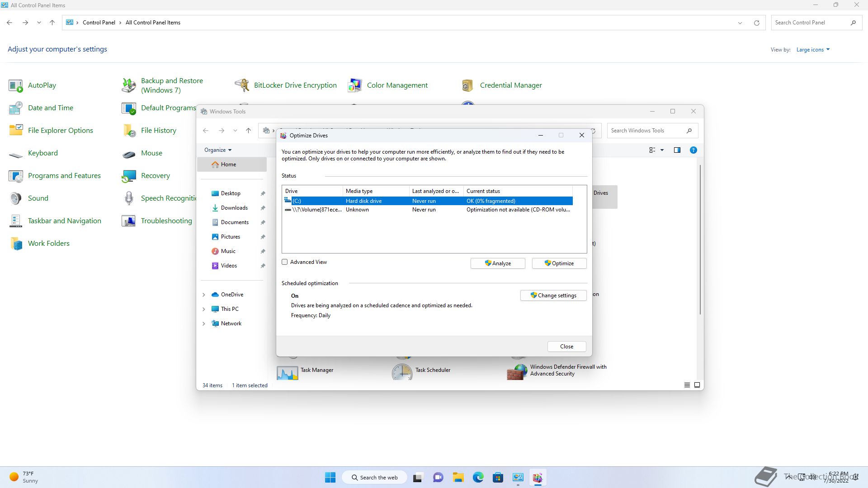Enable the Advanced View checkbox

(285, 262)
